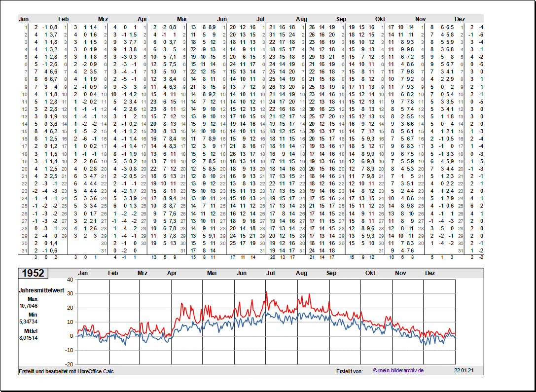Viewport: 536px width, 392px height.
Task: Click the 'Erstellt von:' footer label
Action: [350, 371]
